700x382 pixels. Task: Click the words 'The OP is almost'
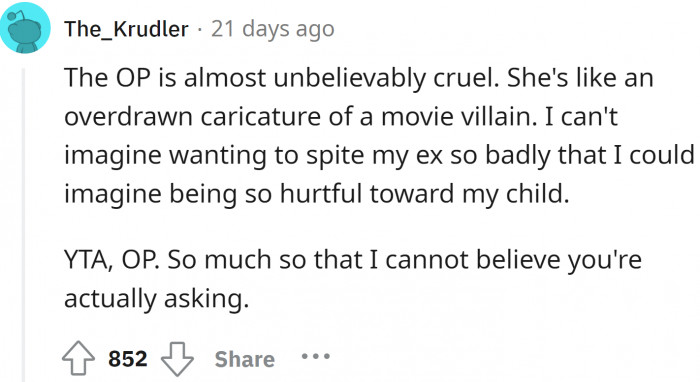click(165, 78)
